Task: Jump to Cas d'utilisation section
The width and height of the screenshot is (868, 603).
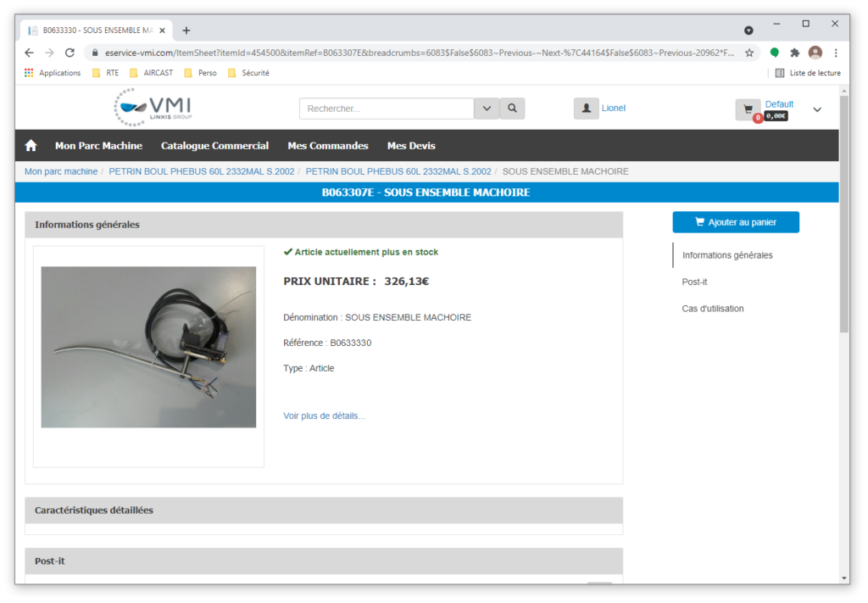Action: [x=713, y=309]
